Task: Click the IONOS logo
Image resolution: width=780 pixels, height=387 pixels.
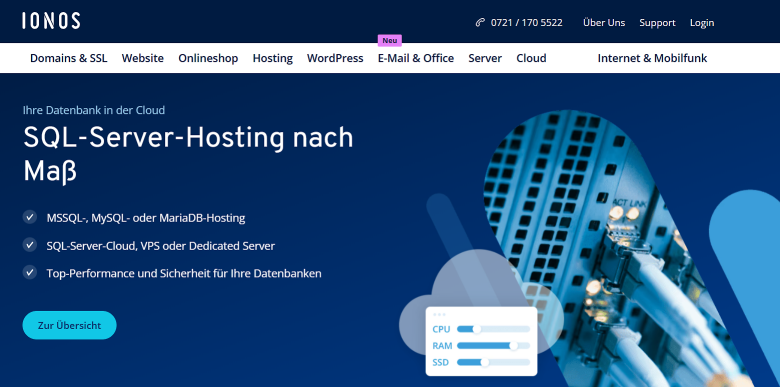Action: (51, 21)
